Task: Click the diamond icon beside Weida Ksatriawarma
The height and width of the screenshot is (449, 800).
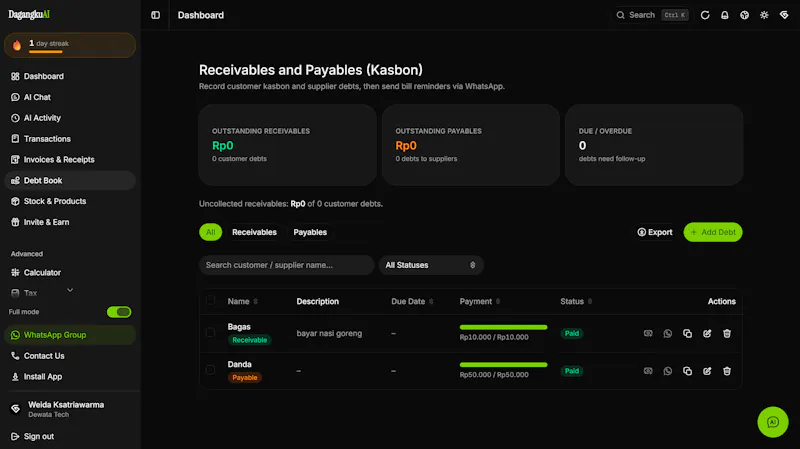Action: pos(15,409)
